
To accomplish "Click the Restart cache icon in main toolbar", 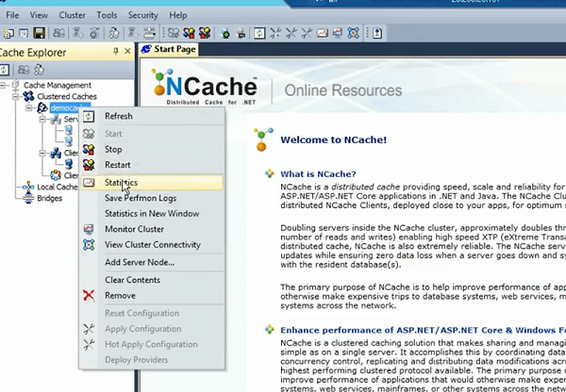I will [x=205, y=33].
